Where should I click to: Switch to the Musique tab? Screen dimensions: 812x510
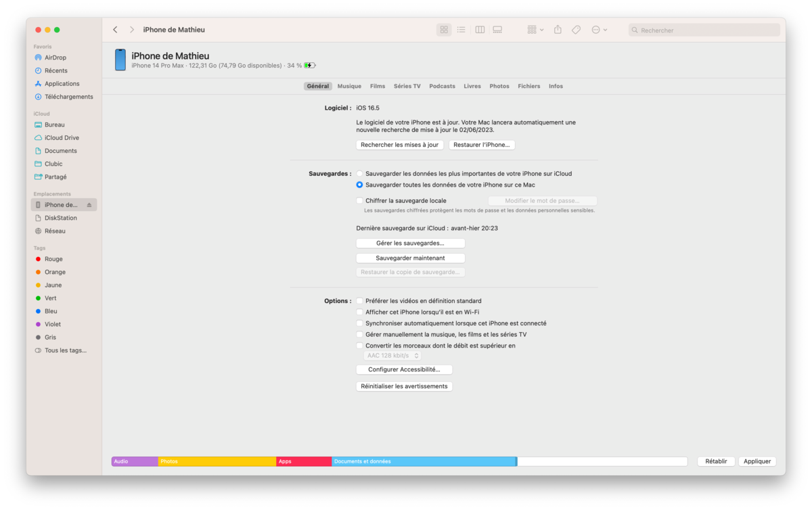pyautogui.click(x=349, y=87)
